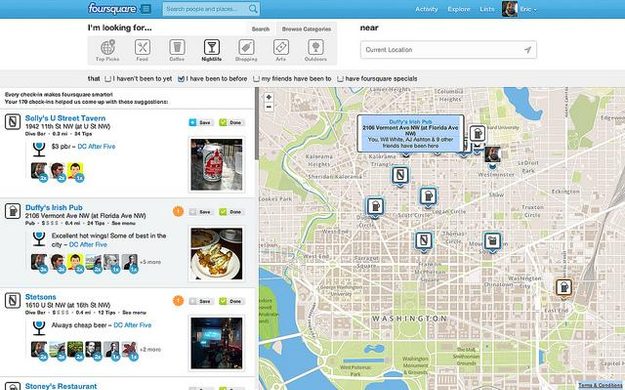Open the Explore page
The width and height of the screenshot is (625, 390).
tap(459, 9)
